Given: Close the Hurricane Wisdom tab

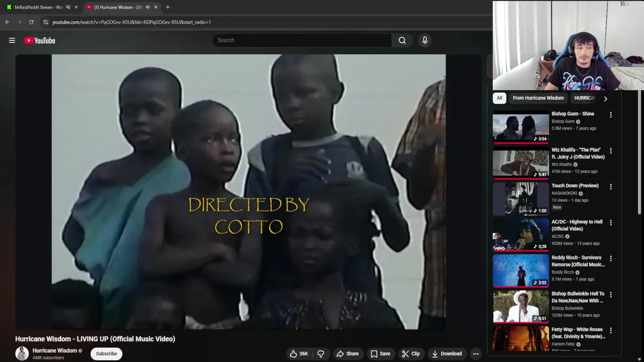Looking at the screenshot, I should 155,7.
